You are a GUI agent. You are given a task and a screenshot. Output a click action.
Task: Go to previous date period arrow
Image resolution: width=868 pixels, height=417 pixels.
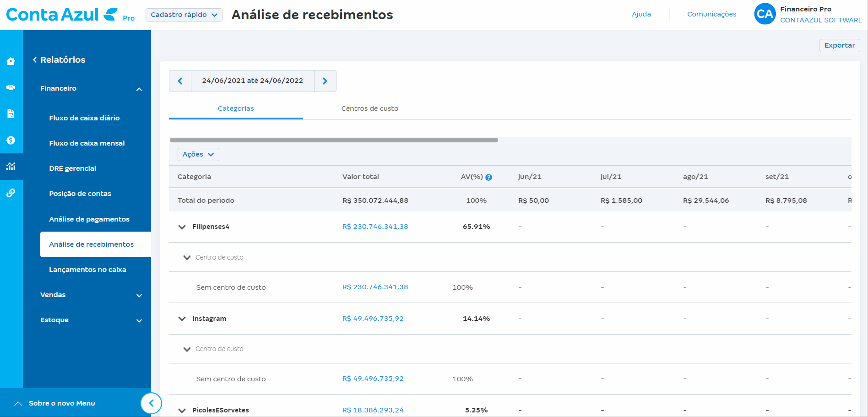point(180,81)
